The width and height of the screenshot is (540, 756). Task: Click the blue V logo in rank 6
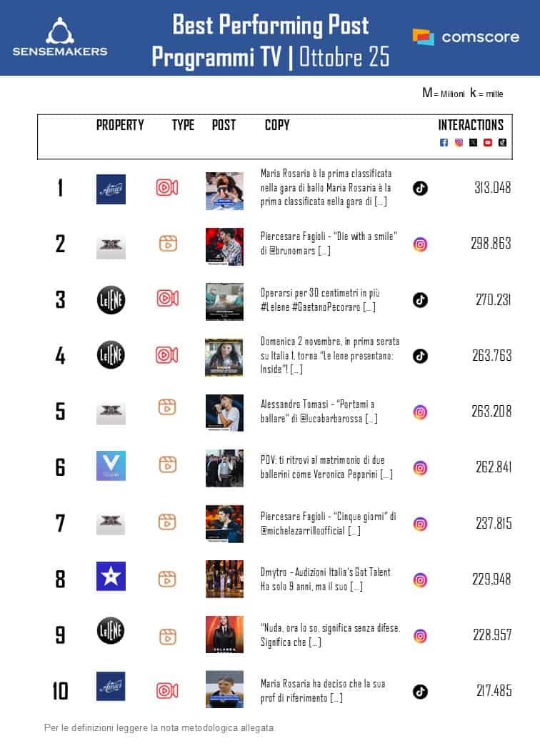point(111,466)
